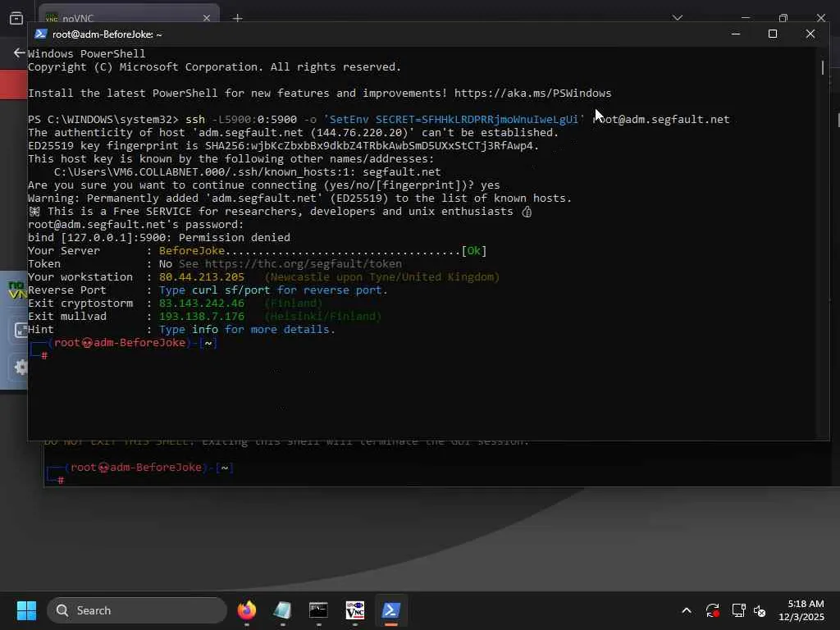
Task: Click the noVNC favicon on the browser tab
Action: pyautogui.click(x=52, y=19)
